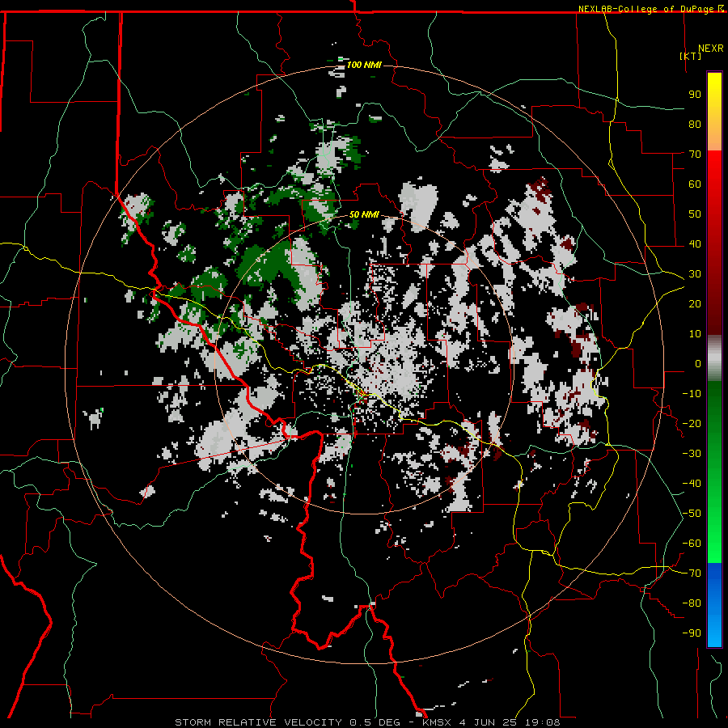Screen dimensions: 728x728
Task: Click the 100 NMI range ring label
Action: [x=364, y=65]
